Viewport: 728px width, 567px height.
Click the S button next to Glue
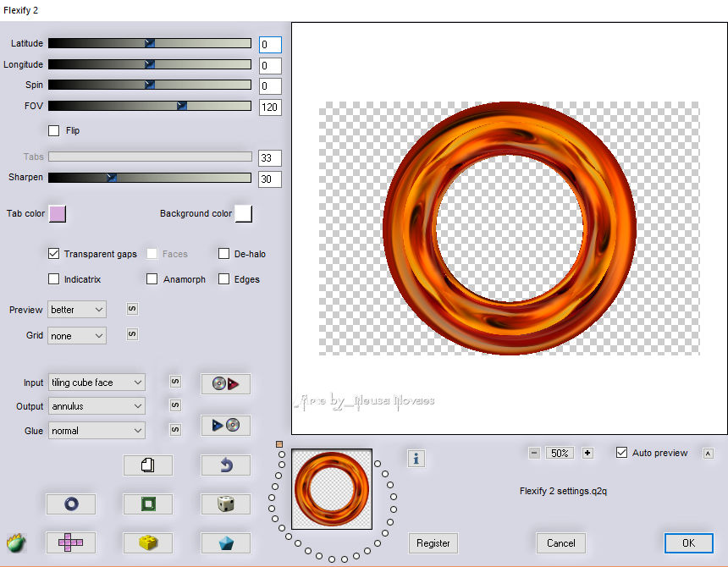click(175, 430)
